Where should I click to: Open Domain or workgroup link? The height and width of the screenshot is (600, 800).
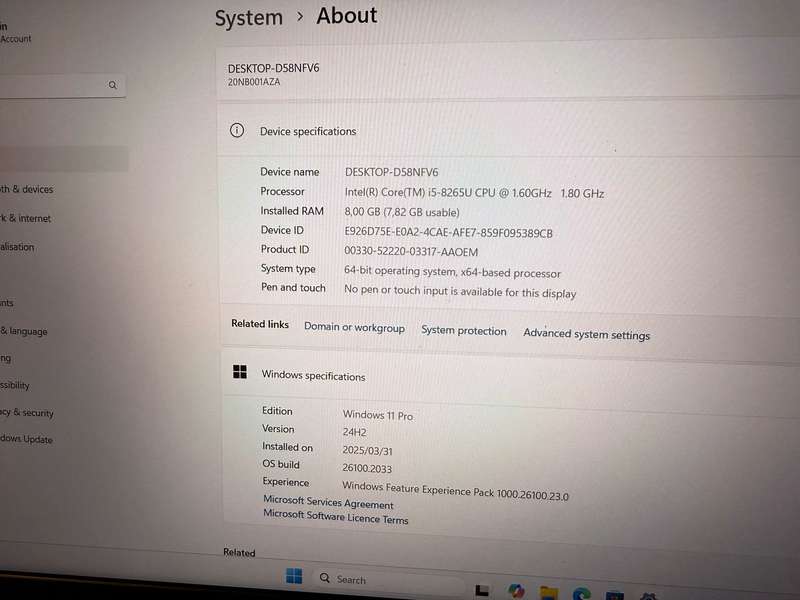(355, 327)
